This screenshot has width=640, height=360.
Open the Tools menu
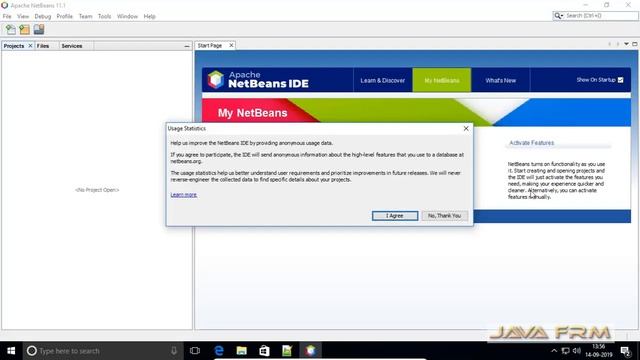tap(104, 16)
